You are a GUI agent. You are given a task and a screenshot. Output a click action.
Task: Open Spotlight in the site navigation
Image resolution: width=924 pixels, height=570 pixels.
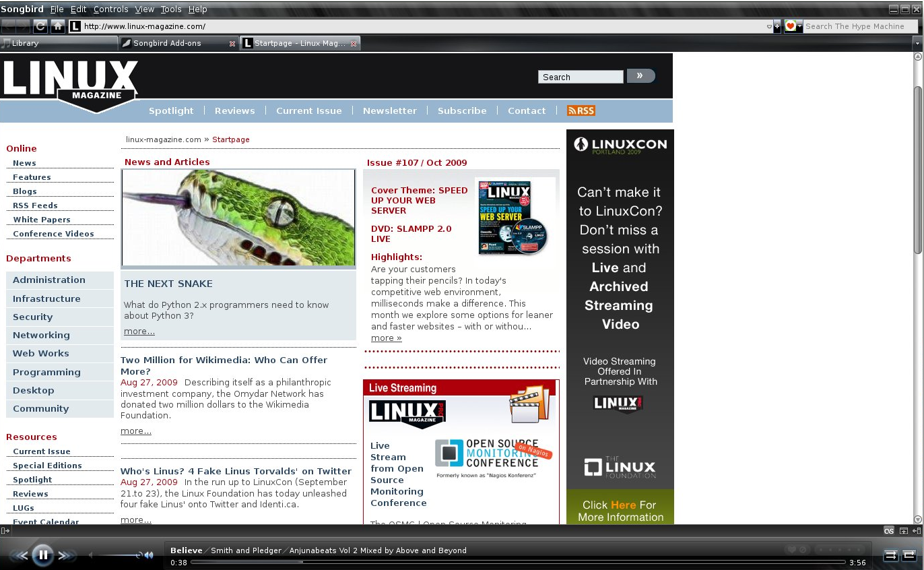click(x=171, y=110)
